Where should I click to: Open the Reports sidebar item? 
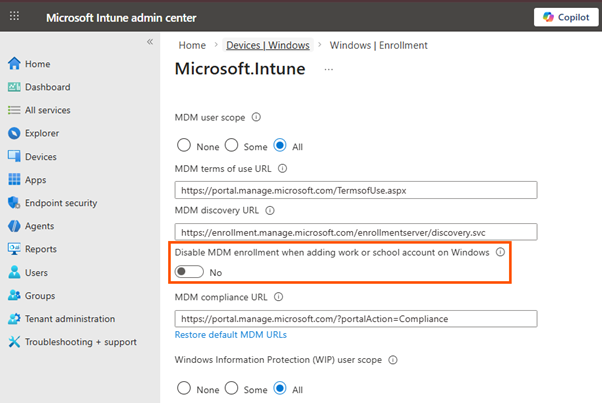[x=40, y=249]
